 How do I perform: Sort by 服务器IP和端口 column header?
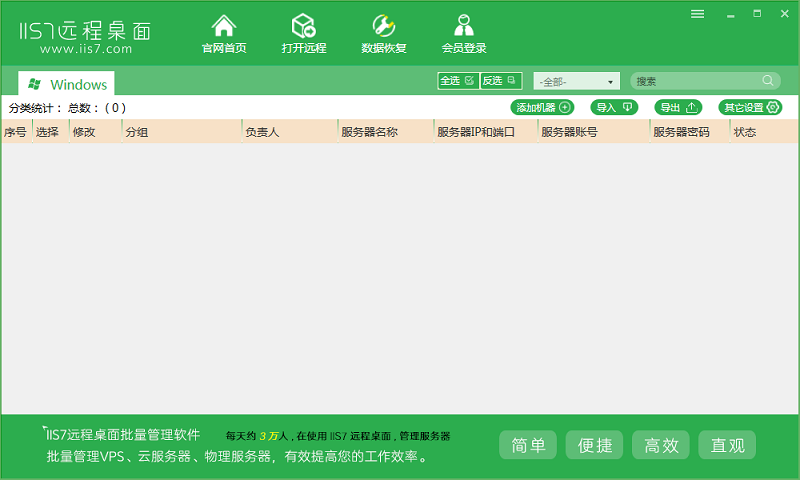[x=486, y=132]
